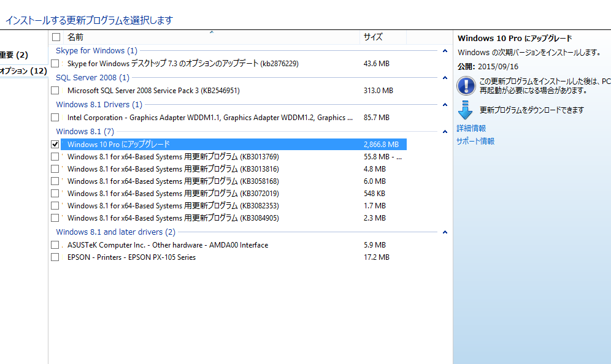Select the KB3058168 update row
611x364 pixels.
click(233, 181)
